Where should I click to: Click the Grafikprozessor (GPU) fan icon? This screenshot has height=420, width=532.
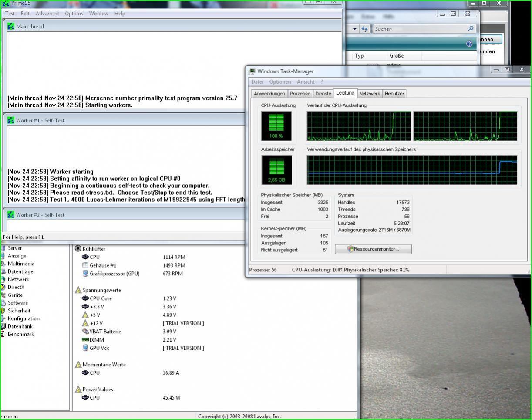click(x=85, y=274)
